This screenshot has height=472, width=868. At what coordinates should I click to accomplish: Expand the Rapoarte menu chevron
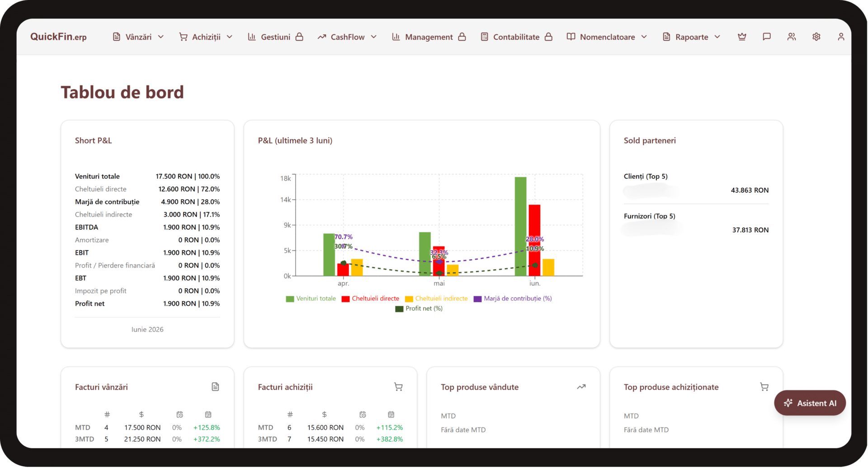tap(717, 37)
